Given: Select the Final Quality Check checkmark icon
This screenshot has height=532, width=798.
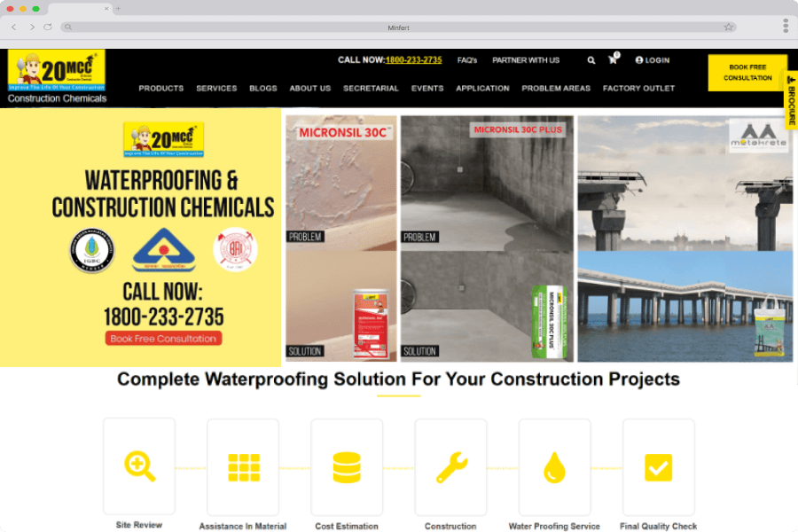Looking at the screenshot, I should [658, 467].
